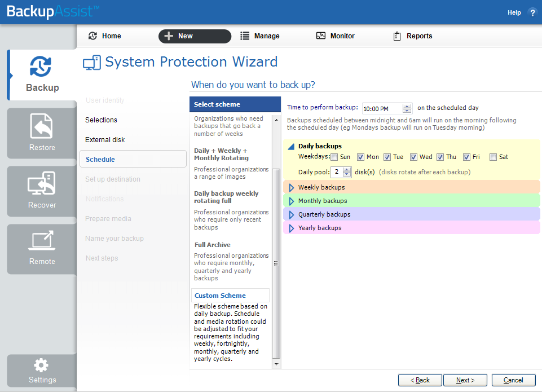Image resolution: width=542 pixels, height=392 pixels.
Task: Uncheck the Fri weekday checkbox
Action: 466,157
